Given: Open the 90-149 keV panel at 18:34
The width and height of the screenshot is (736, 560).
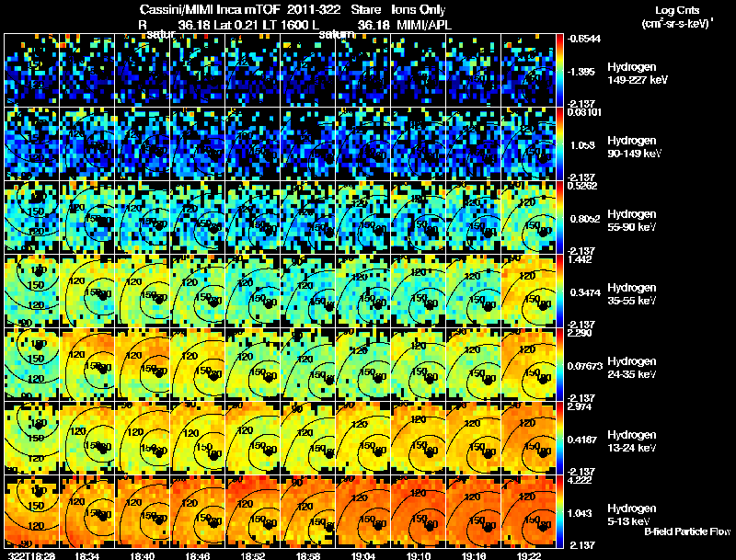Looking at the screenshot, I should pyautogui.click(x=87, y=144).
